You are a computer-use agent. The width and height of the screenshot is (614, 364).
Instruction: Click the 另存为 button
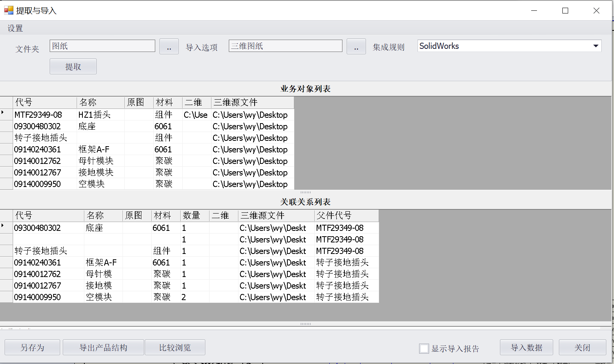tap(32, 347)
